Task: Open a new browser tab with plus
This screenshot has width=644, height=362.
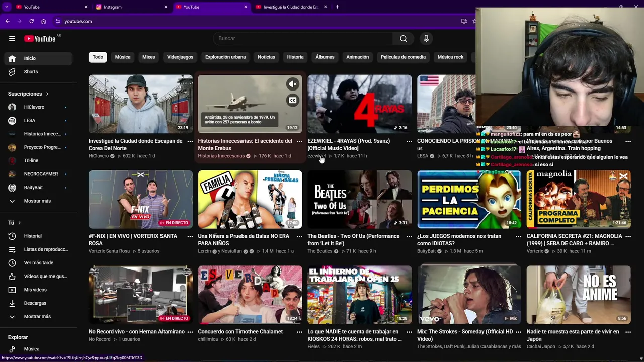Action: point(337,7)
